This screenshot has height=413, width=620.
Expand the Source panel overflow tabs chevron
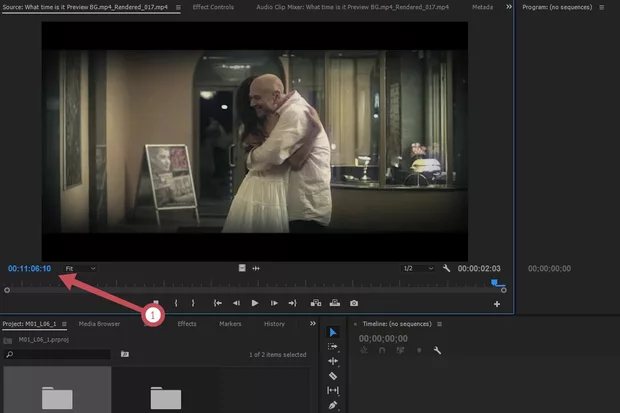pos(508,7)
